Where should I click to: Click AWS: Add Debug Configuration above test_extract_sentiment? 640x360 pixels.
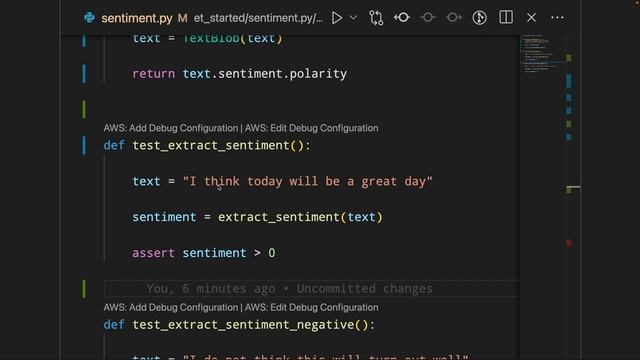171,128
